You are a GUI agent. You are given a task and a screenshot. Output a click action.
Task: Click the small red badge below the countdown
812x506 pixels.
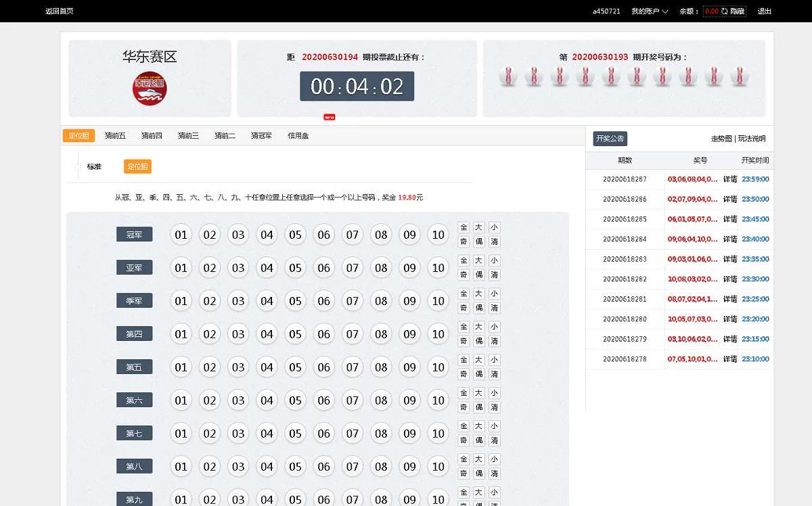pos(330,117)
